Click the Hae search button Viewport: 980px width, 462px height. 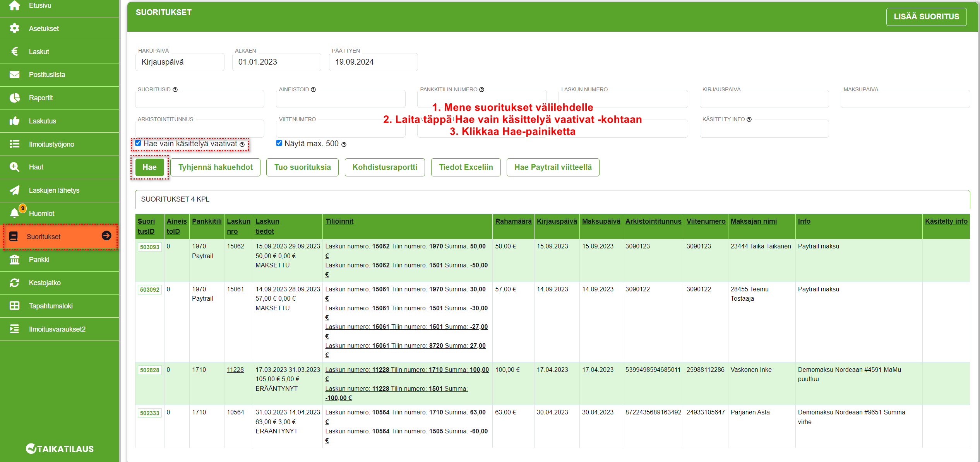[149, 167]
